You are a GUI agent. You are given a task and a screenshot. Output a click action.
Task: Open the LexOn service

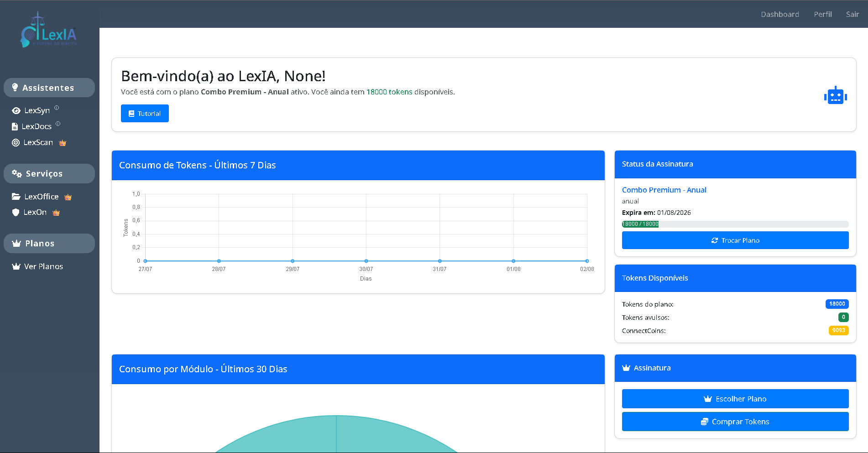pyautogui.click(x=35, y=212)
